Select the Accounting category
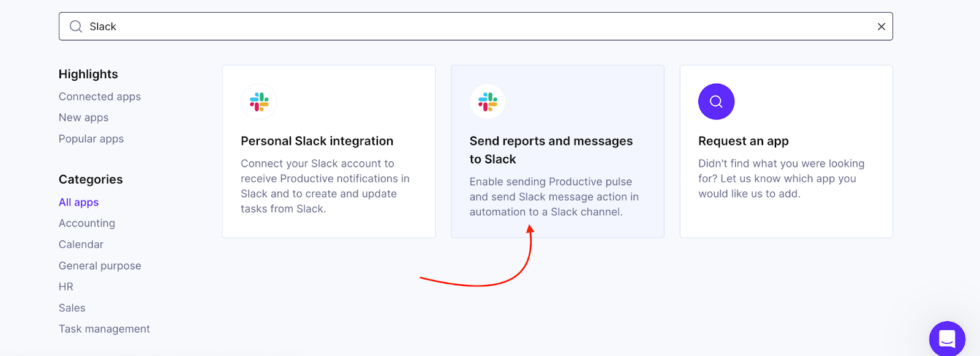This screenshot has width=980, height=356. click(x=87, y=223)
